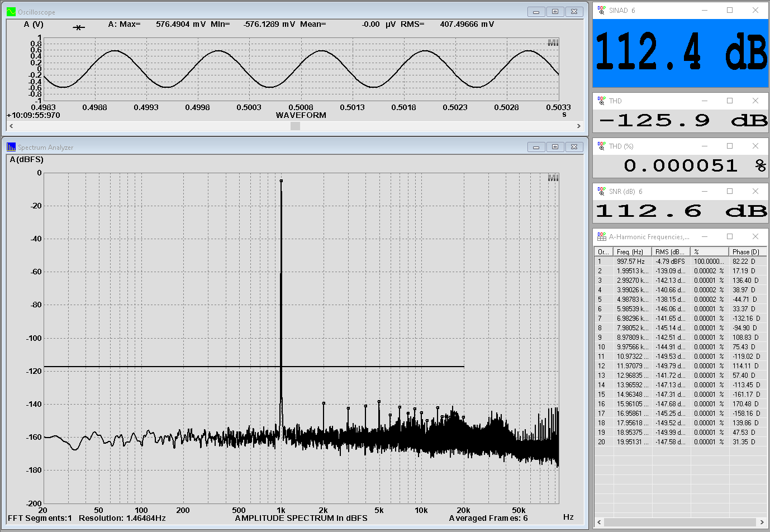Viewport: 770px width, 532px height.
Task: Click the AMPLITUDE SPECTRUM in dBFS label
Action: tap(301, 518)
